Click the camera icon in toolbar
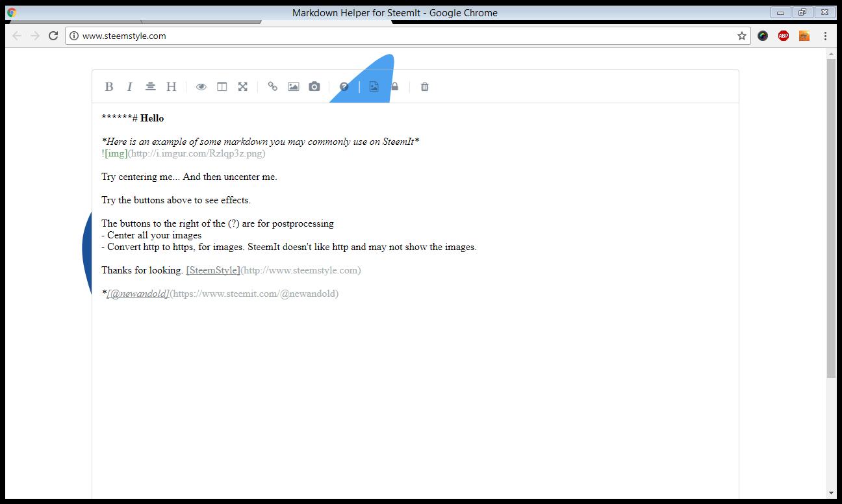 point(314,86)
